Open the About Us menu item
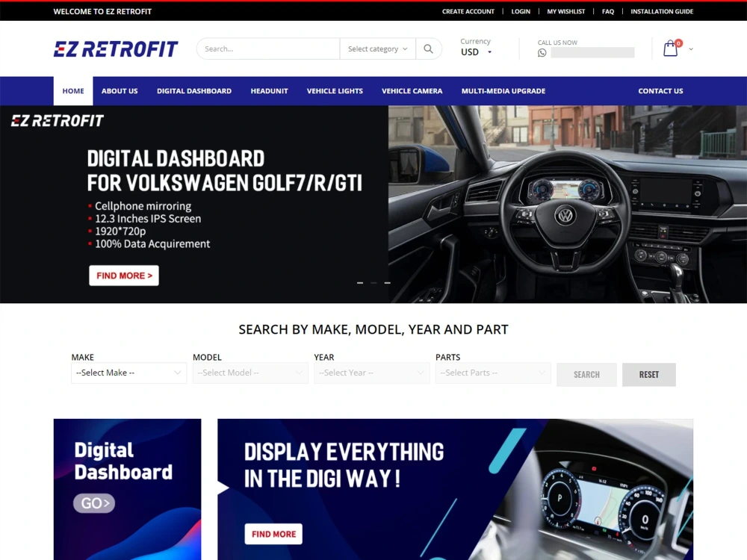 coord(120,91)
